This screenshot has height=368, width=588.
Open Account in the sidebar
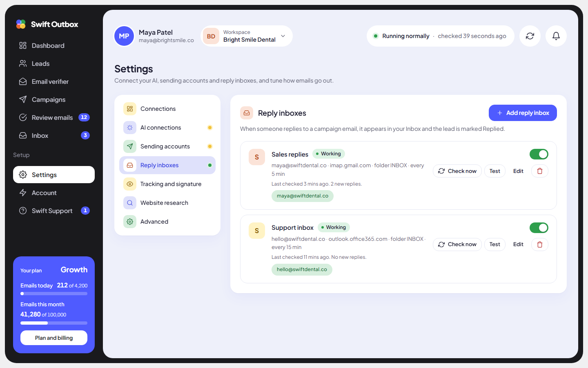pyautogui.click(x=54, y=193)
